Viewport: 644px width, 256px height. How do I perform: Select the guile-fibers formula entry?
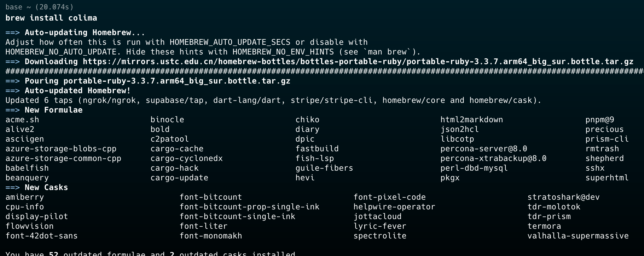324,168
